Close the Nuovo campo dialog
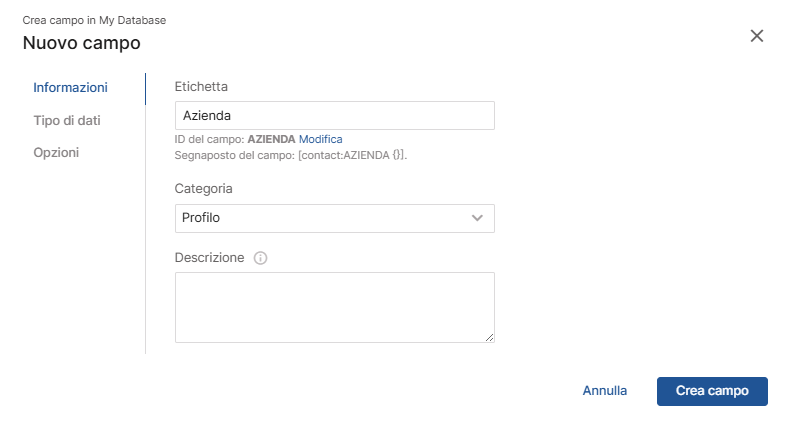The image size is (790, 422). point(757,36)
